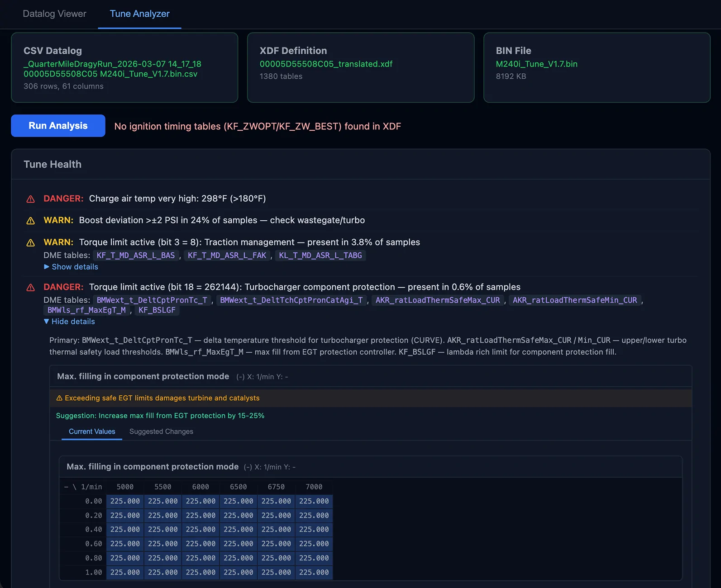This screenshot has width=721, height=588.
Task: Click the 0.80 row label
Action: [94, 558]
